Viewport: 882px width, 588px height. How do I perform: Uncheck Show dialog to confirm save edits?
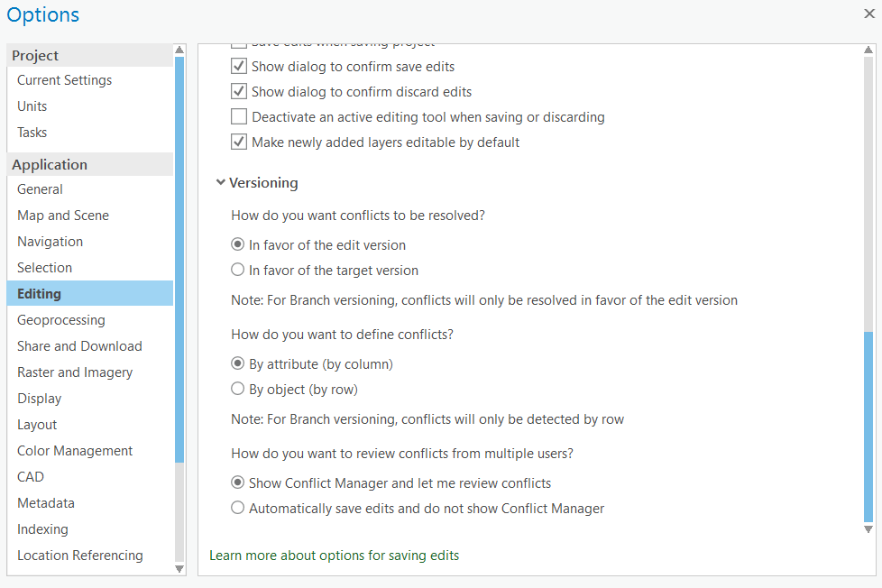point(239,67)
